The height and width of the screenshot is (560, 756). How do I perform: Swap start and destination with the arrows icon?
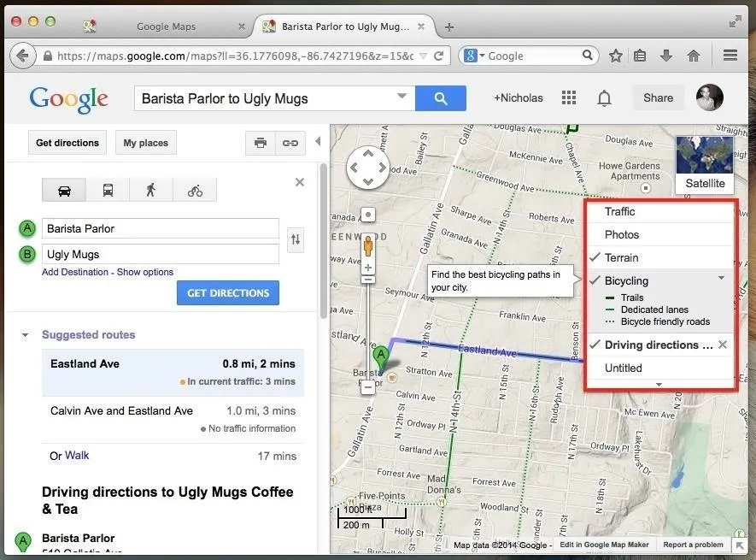click(296, 239)
